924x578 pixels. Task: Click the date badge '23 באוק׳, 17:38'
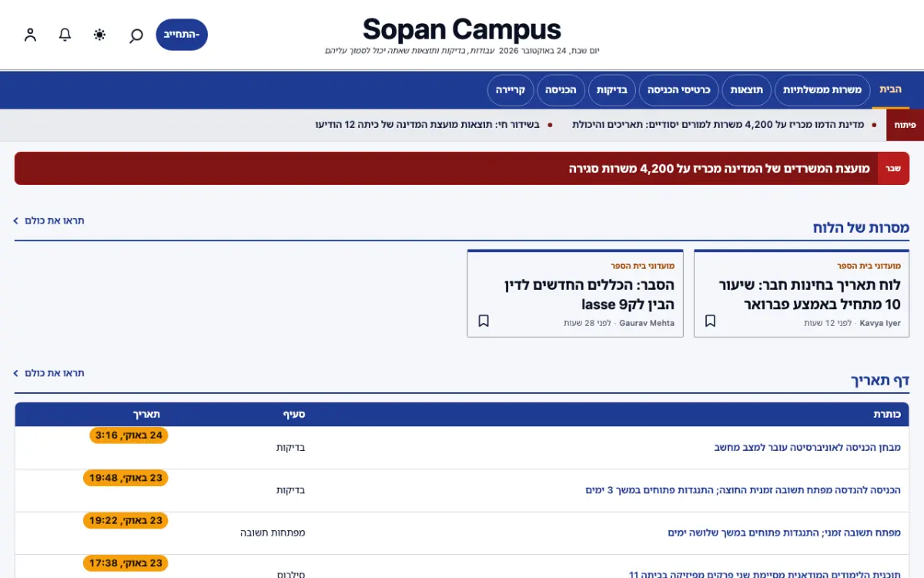click(x=126, y=563)
